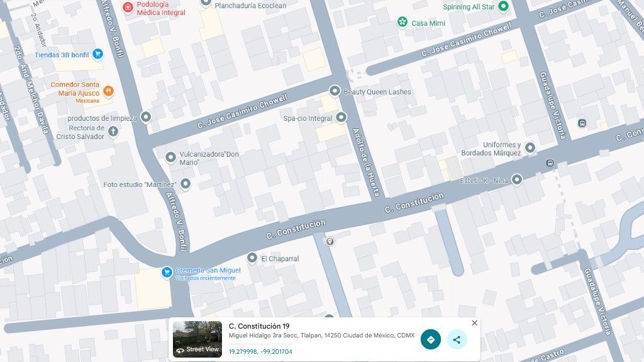Click the Vulcanizadora Don Mario pin
This screenshot has width=644, height=362.
point(170,157)
